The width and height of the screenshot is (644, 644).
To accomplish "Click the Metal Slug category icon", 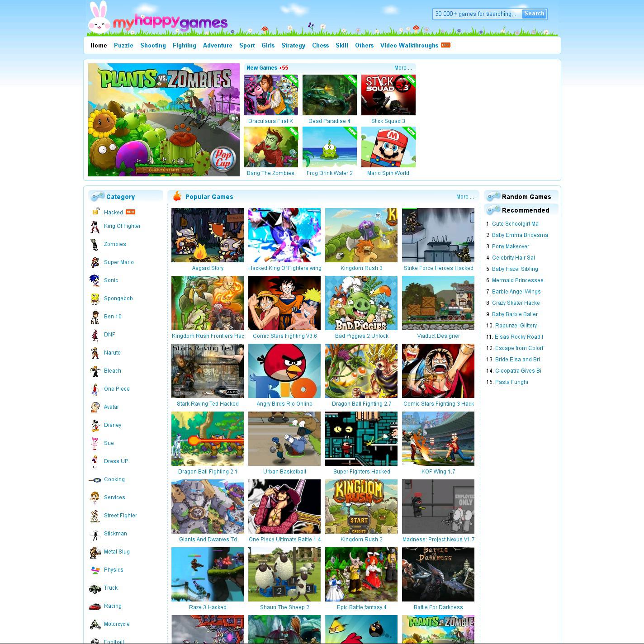I will [x=95, y=552].
